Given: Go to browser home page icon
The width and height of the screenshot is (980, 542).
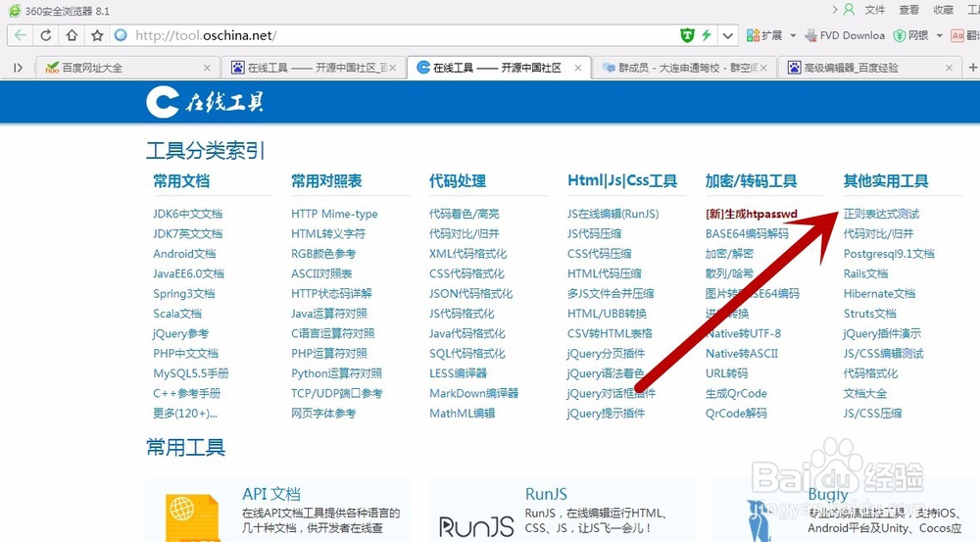Looking at the screenshot, I should [72, 35].
